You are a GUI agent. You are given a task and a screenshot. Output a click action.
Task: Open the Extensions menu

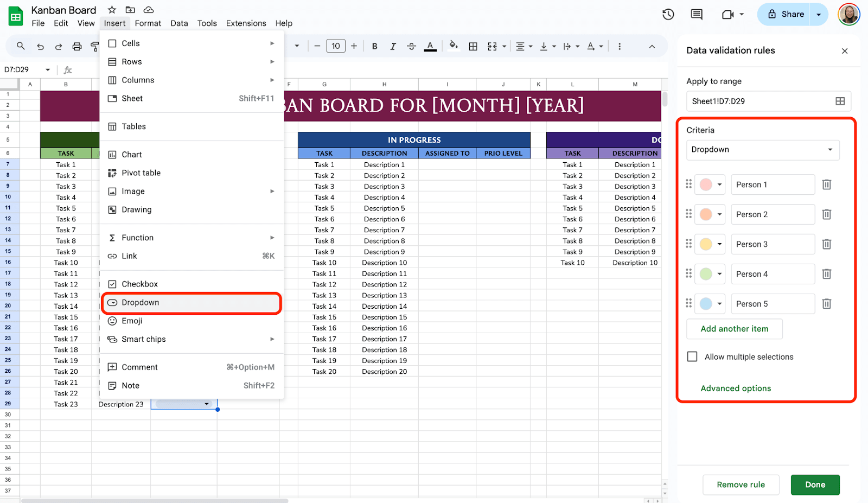[246, 23]
